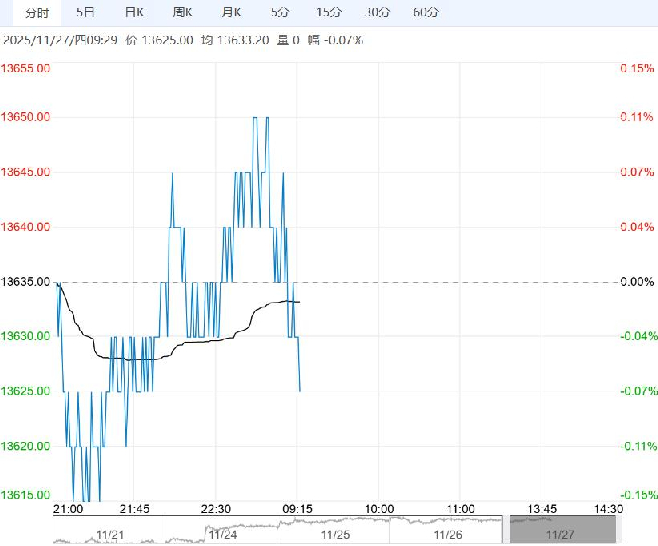658x546 pixels.
Task: Open the 5日 chart tab
Action: pos(87,12)
